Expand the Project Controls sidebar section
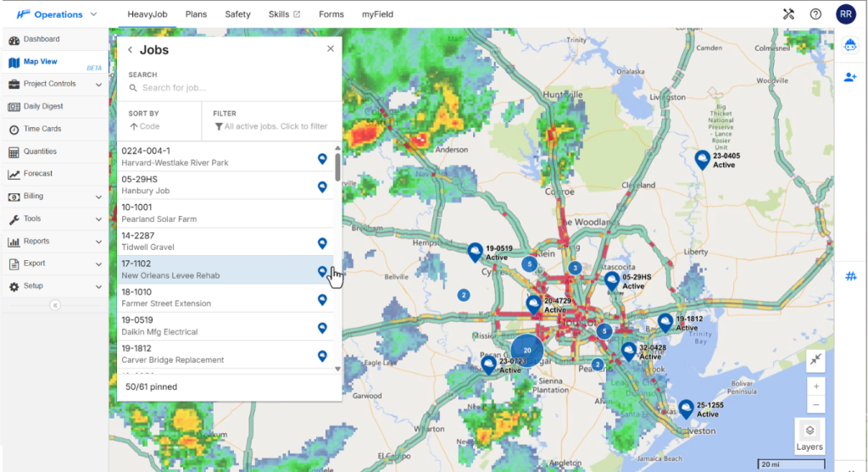The height and width of the screenshot is (472, 868). tap(98, 85)
